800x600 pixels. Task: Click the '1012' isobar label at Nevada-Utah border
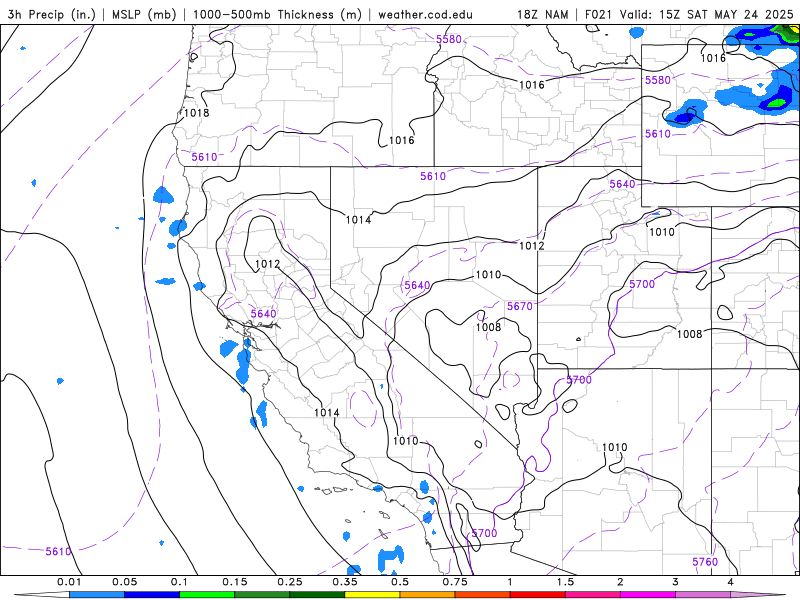click(532, 245)
